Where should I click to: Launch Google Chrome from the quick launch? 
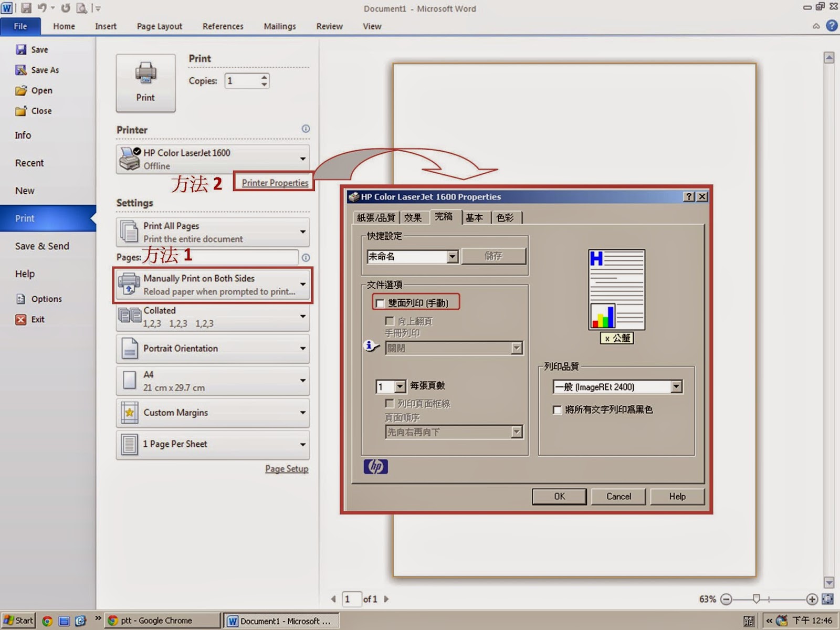click(47, 621)
